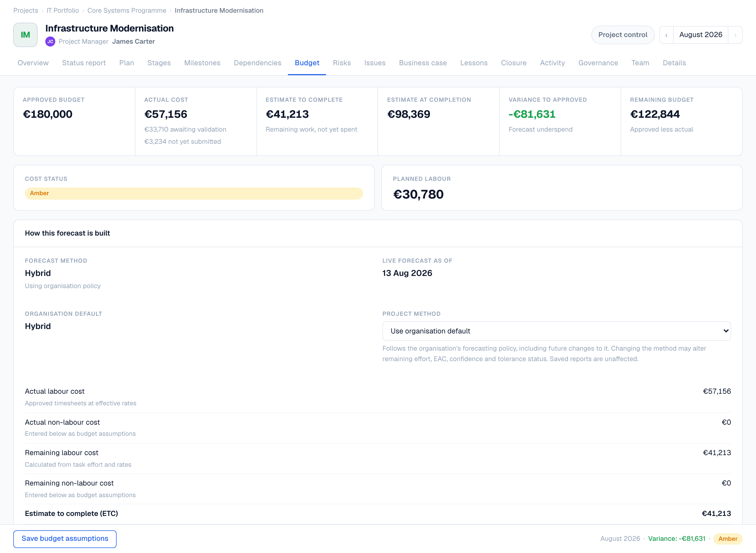
Task: Click the Infrastructure Modernisation page title
Action: coord(109,28)
